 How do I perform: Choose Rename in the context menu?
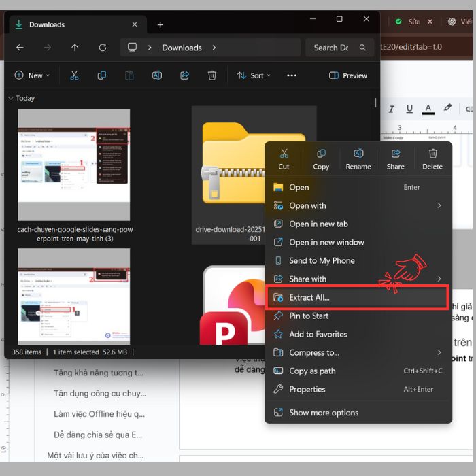click(x=358, y=159)
